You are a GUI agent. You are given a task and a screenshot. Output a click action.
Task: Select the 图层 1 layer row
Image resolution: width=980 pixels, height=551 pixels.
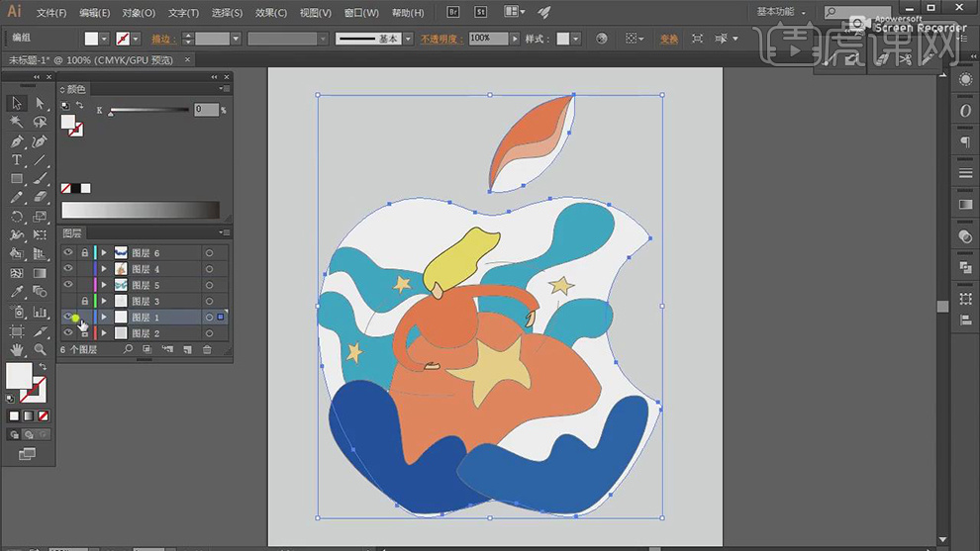coord(144,318)
